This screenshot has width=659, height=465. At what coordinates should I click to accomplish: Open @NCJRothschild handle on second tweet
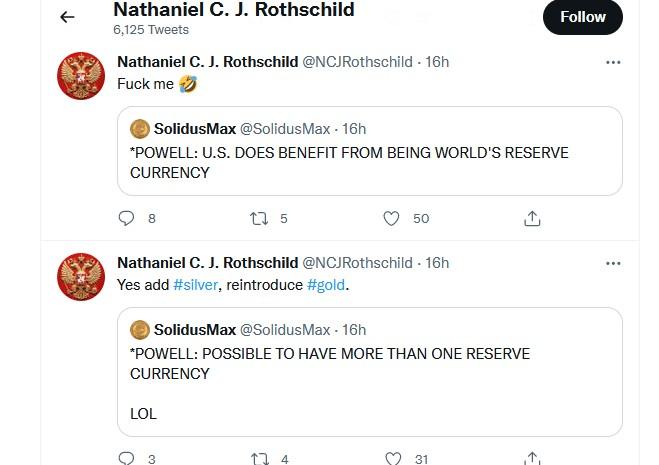357,263
